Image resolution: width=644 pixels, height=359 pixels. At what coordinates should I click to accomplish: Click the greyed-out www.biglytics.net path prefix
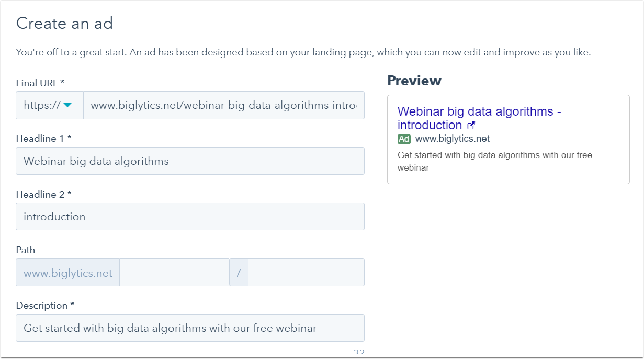68,272
